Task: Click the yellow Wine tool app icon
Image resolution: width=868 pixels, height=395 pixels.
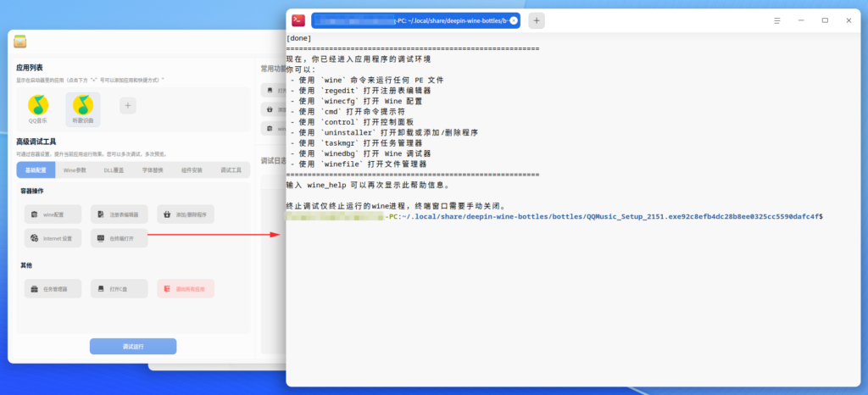Action: point(20,42)
